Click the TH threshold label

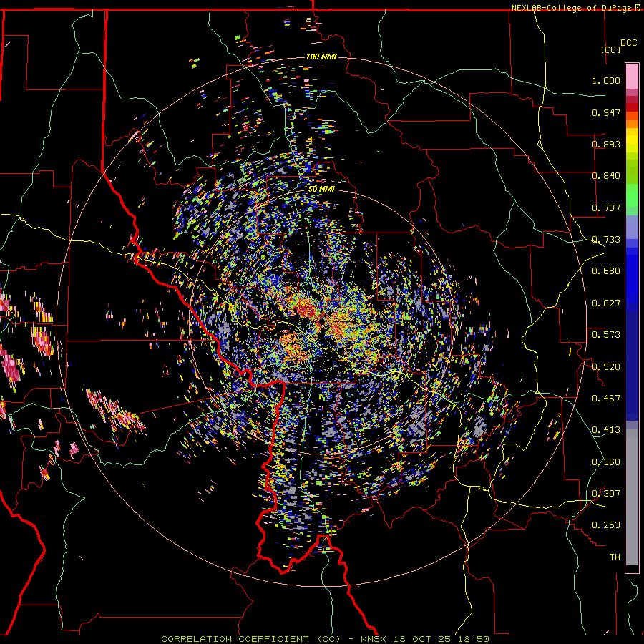pyautogui.click(x=615, y=557)
